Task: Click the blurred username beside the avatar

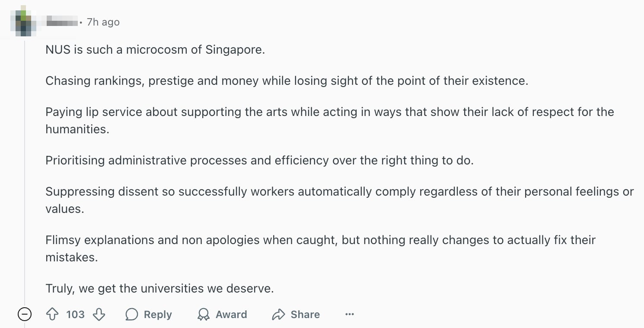Action: [61, 22]
